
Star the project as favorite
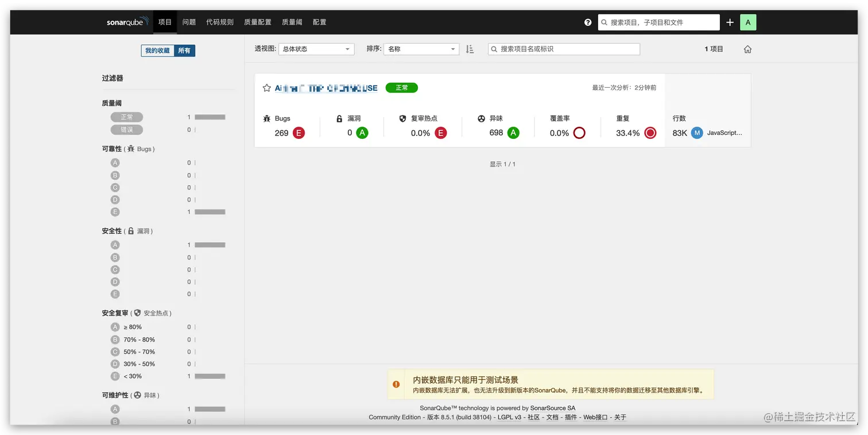[x=266, y=88]
